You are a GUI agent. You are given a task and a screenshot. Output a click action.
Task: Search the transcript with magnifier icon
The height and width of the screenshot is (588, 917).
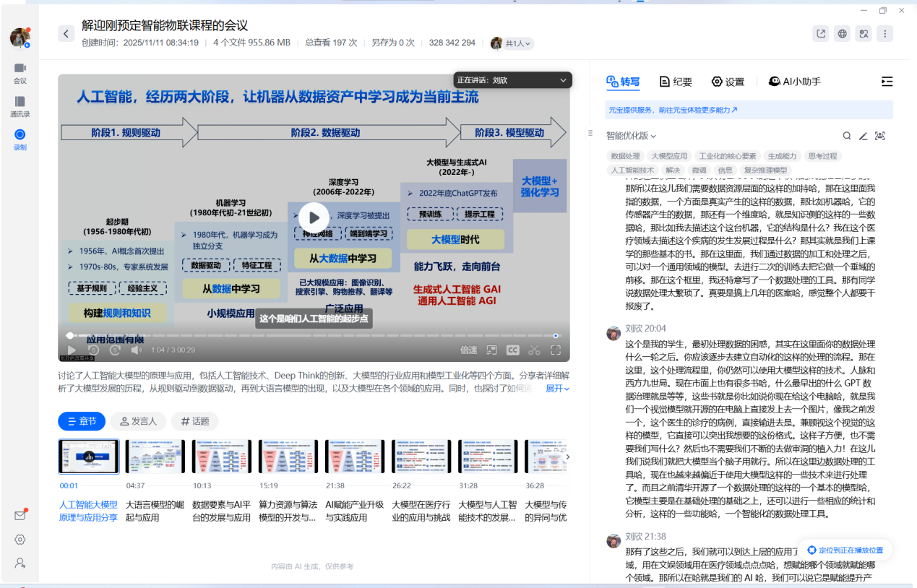[847, 136]
